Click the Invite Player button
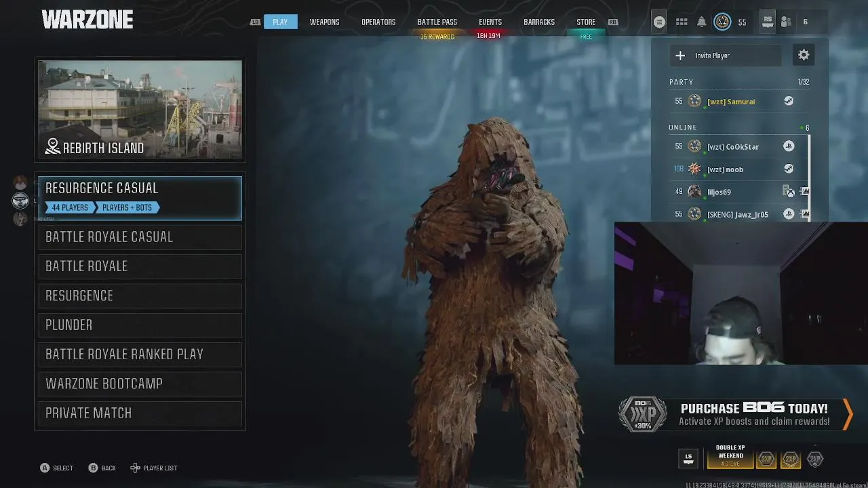This screenshot has width=868, height=488. (726, 56)
